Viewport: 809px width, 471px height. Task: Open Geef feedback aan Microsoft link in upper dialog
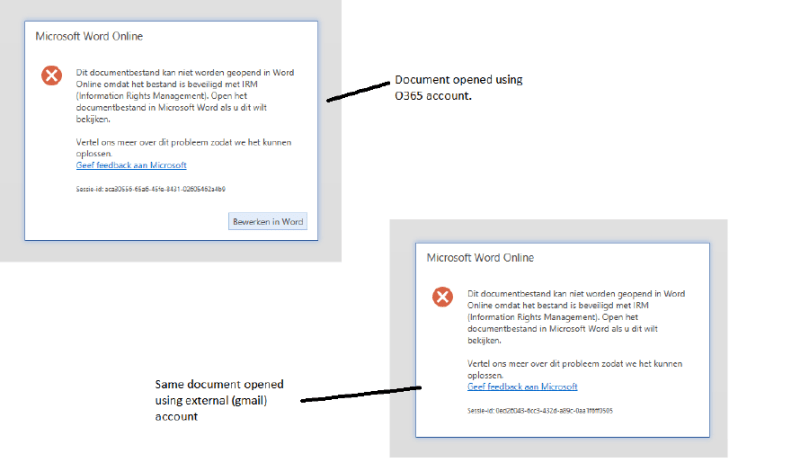(131, 165)
